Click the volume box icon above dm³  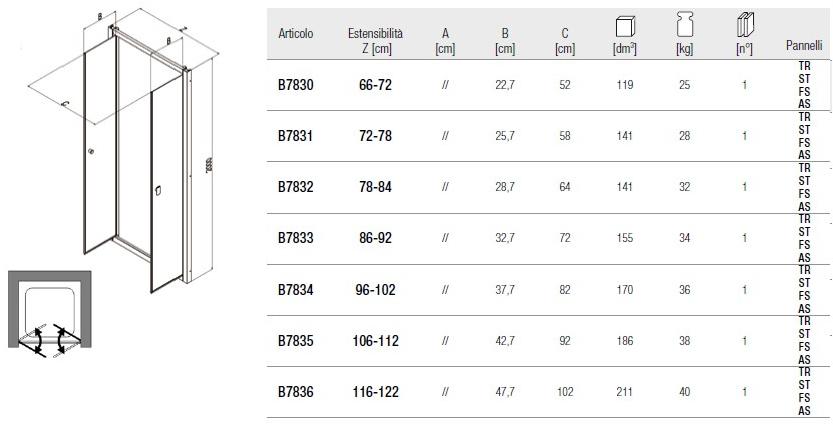(625, 26)
